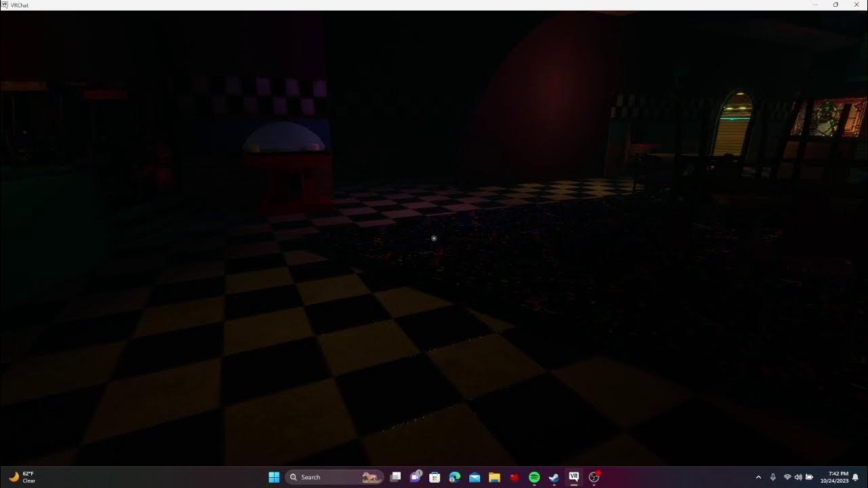868x488 pixels.
Task: Select the VRChat taskbar icon
Action: point(574,477)
